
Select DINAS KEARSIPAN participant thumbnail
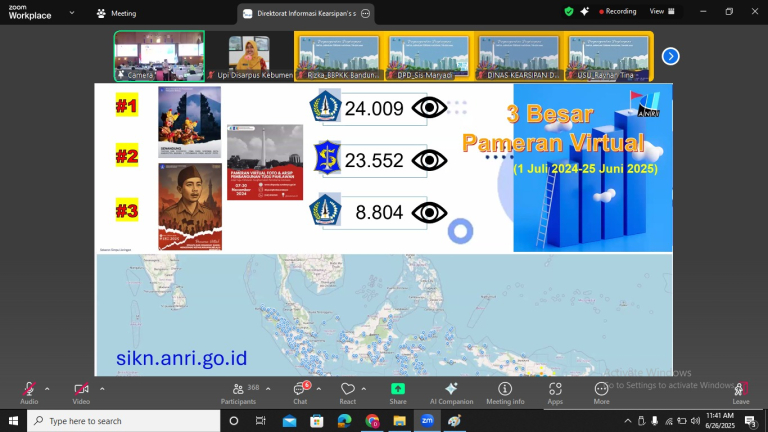(x=519, y=56)
